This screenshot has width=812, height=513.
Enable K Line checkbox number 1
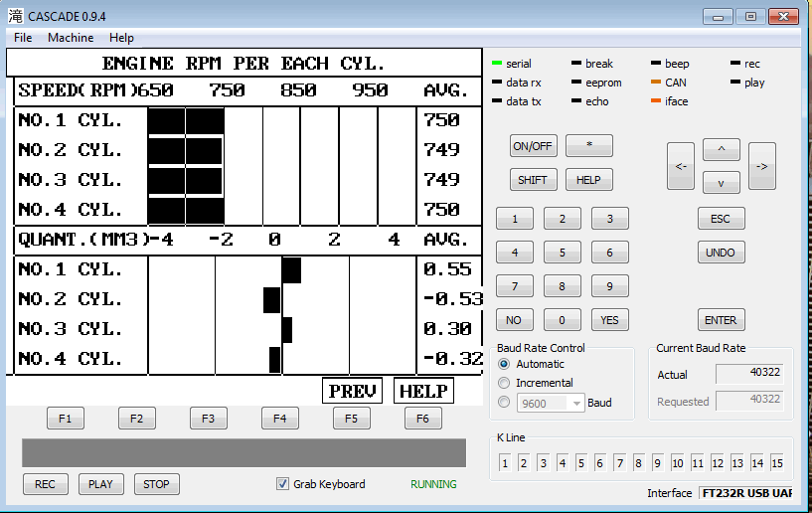(x=505, y=463)
